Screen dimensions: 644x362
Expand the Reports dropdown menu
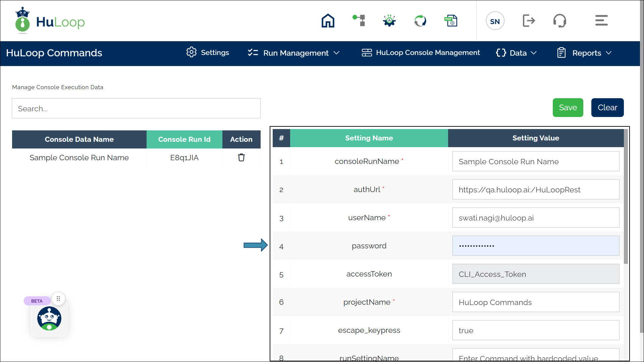pos(584,53)
